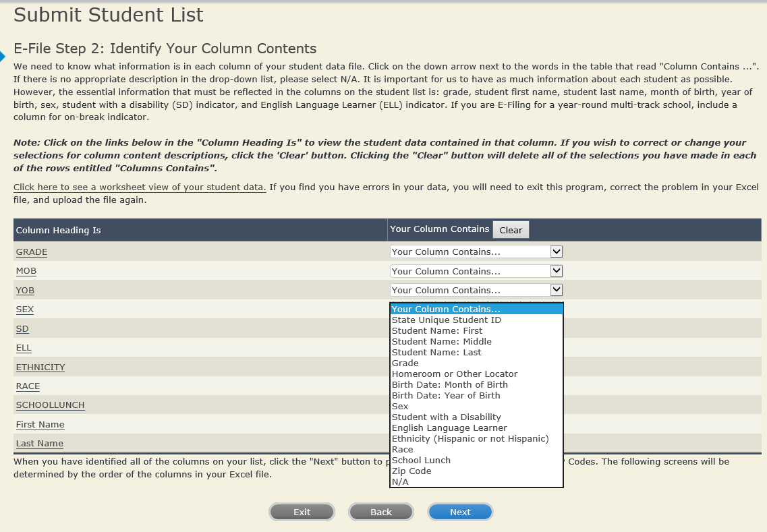Click the 'Last Name' column heading link
This screenshot has height=532, width=767.
click(40, 444)
